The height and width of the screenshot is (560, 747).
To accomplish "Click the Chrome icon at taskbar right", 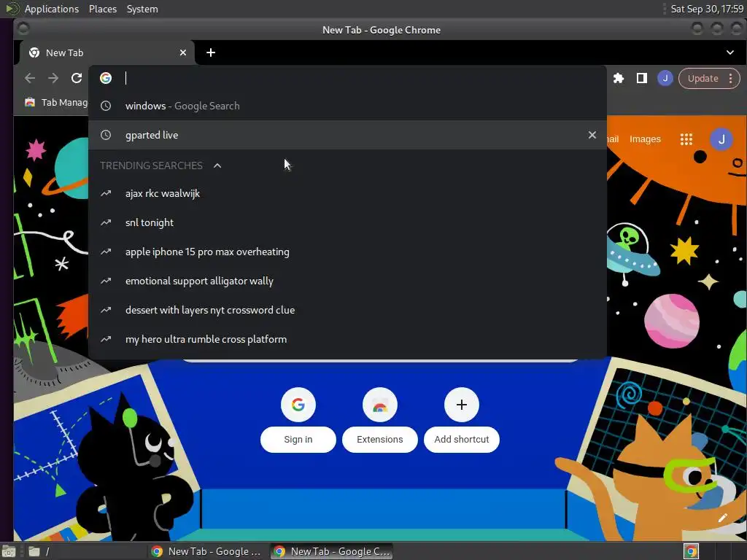I will pyautogui.click(x=691, y=551).
